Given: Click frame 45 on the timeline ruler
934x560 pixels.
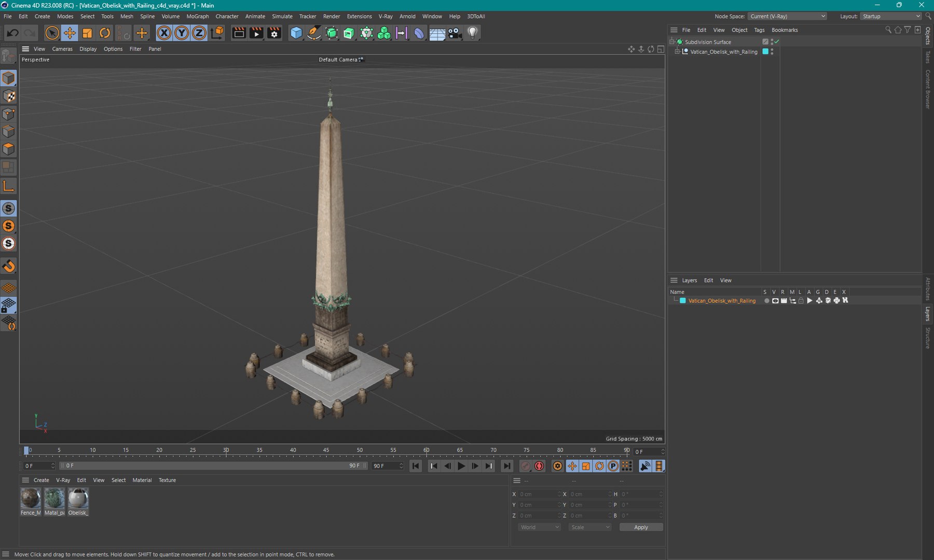Looking at the screenshot, I should coord(326,450).
